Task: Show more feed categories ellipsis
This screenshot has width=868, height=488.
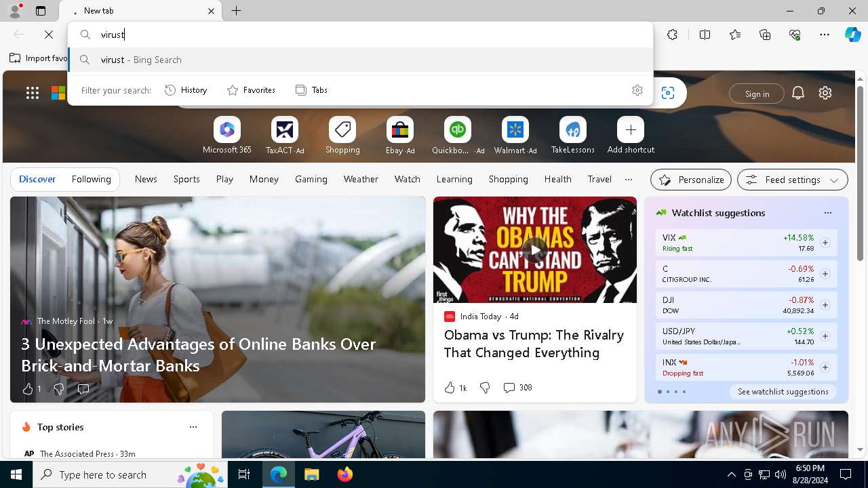Action: (628, 180)
